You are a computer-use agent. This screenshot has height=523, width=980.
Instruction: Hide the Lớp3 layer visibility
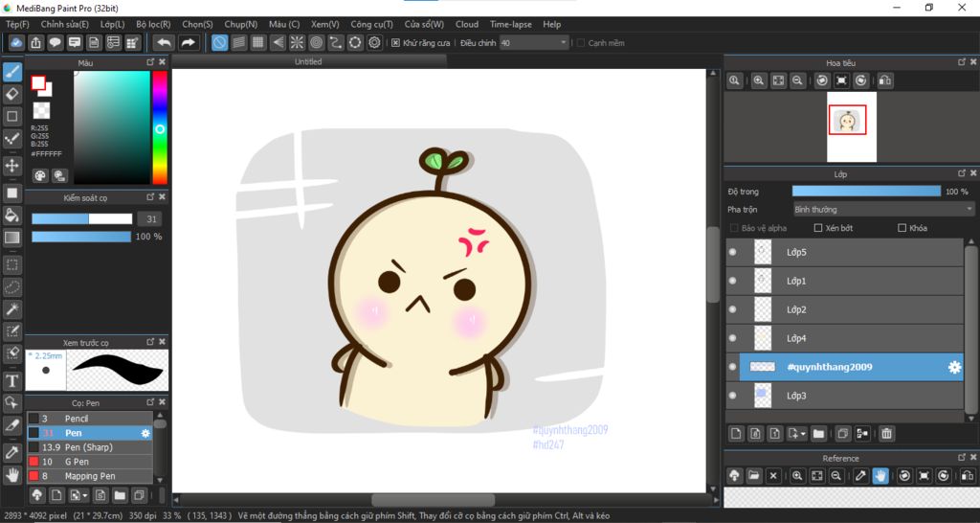pyautogui.click(x=732, y=396)
